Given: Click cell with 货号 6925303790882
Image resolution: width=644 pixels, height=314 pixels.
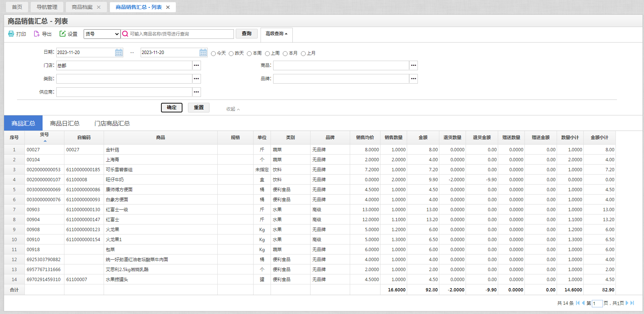Looking at the screenshot, I should (44, 260).
